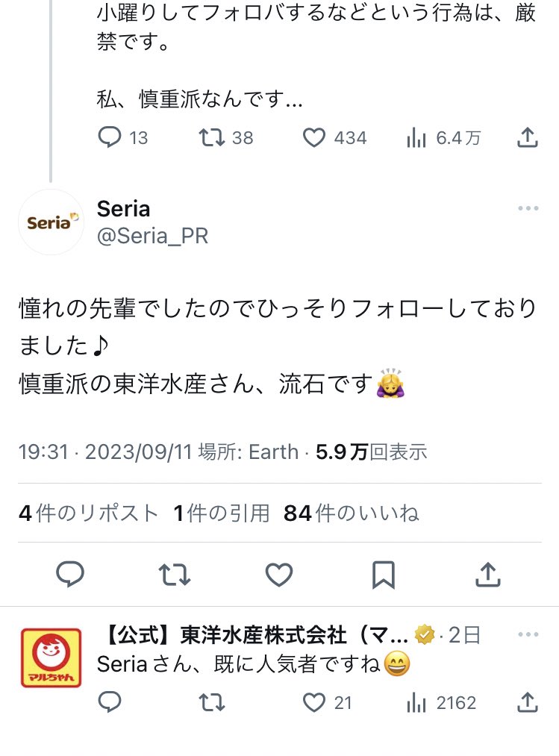Image resolution: width=559 pixels, height=756 pixels.
Task: Share the top tweet via upload icon
Action: tap(527, 137)
